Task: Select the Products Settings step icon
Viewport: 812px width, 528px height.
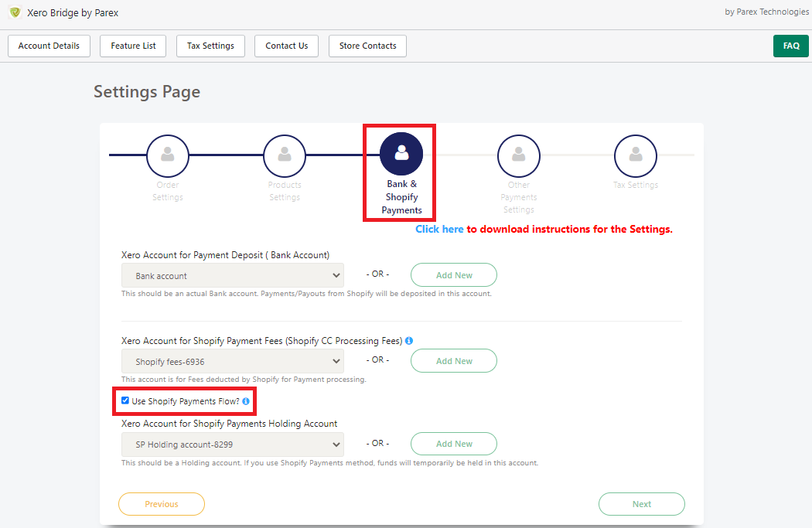Action: pyautogui.click(x=285, y=155)
